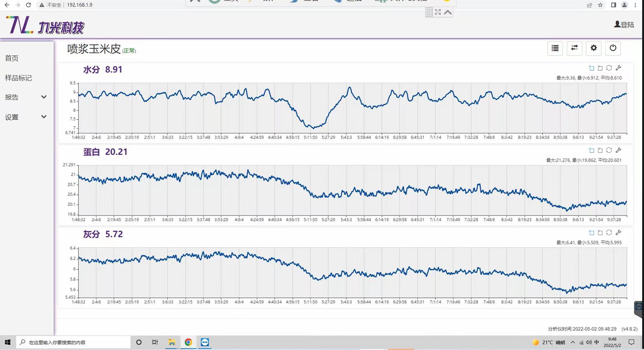Click the 不安全 security warning indicator
This screenshot has height=350, width=644.
(51, 5)
